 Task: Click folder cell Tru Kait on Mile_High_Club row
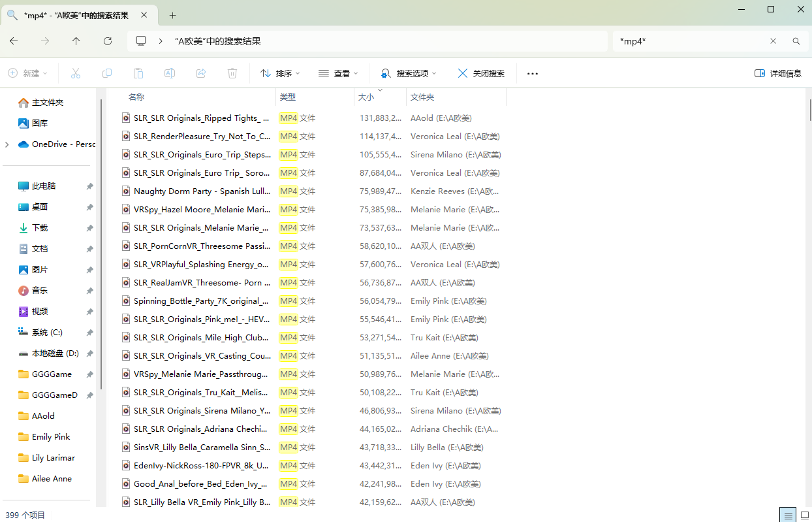point(445,338)
